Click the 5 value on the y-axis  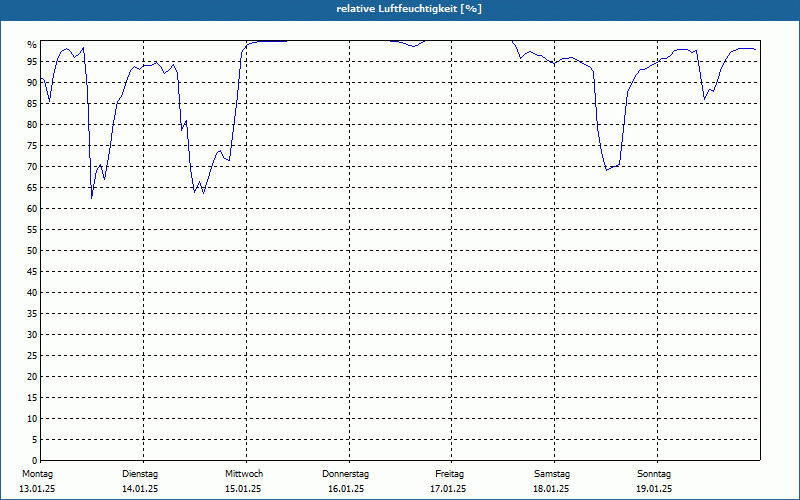34,439
